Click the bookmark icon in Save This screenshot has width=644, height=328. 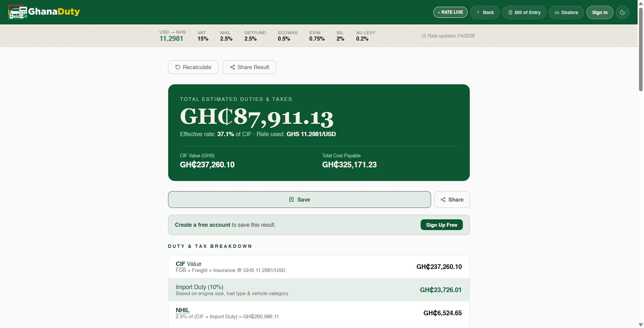pyautogui.click(x=291, y=200)
